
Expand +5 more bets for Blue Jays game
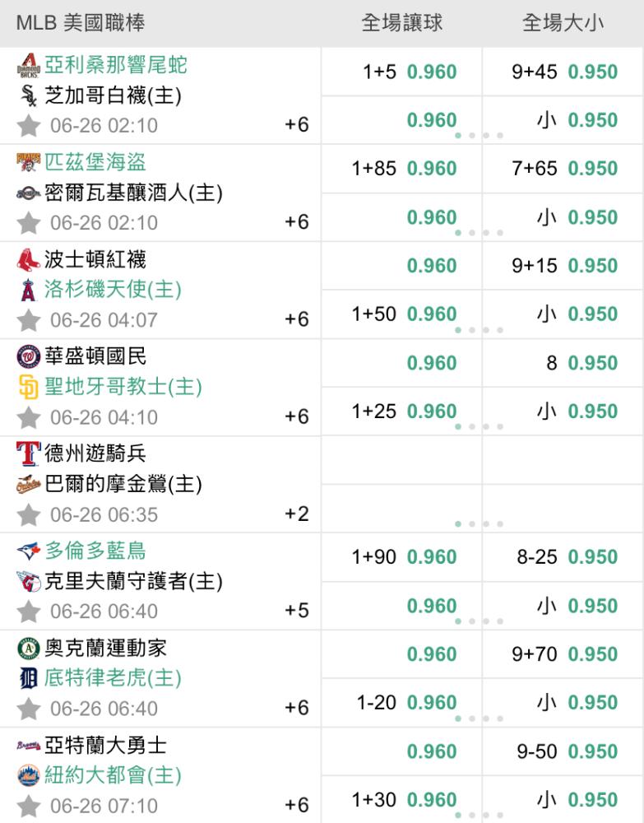[297, 611]
